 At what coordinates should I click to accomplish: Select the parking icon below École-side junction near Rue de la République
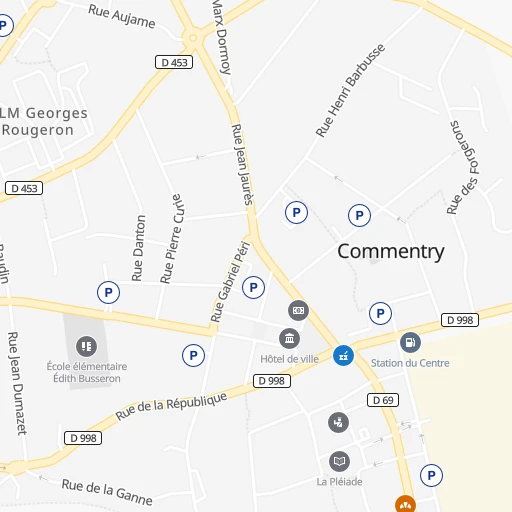pyautogui.click(x=193, y=355)
